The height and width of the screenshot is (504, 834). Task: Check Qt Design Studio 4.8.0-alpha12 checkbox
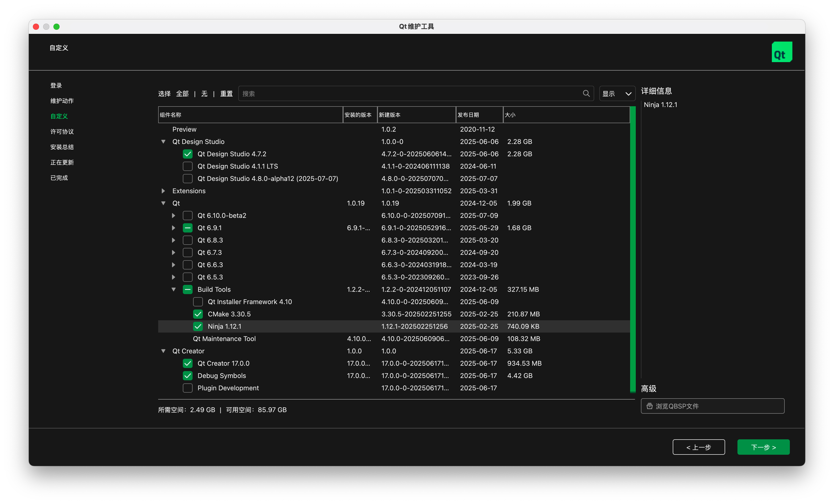187,179
